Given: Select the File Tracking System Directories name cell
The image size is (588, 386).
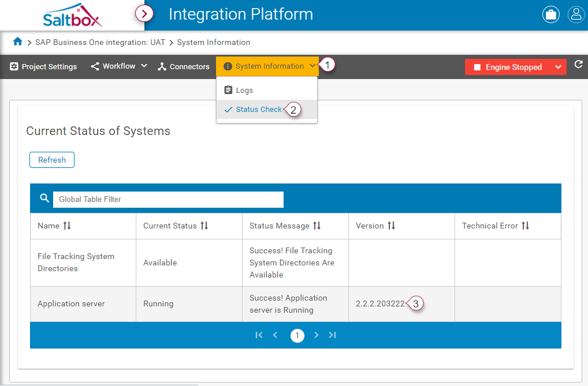Looking at the screenshot, I should (83, 263).
